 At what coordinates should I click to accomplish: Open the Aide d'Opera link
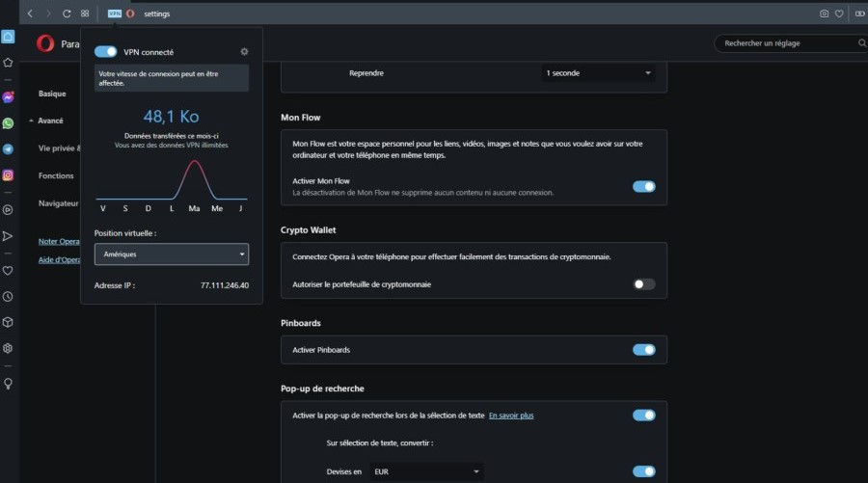59,259
